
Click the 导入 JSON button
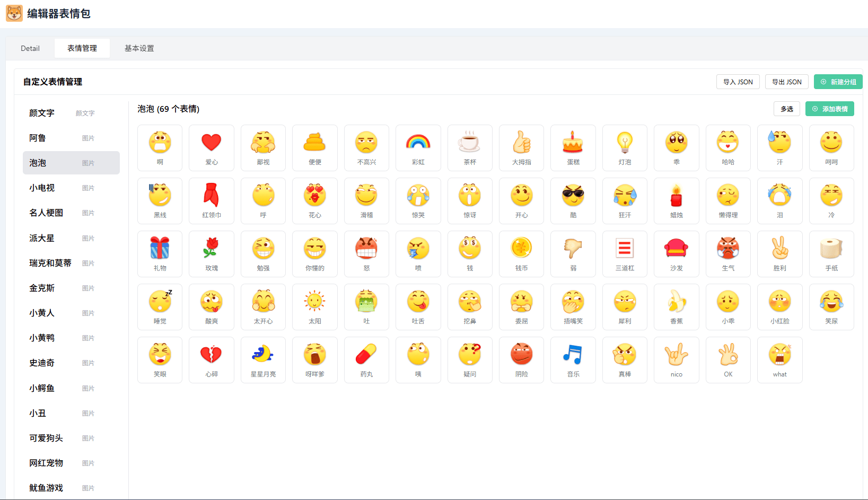(738, 82)
